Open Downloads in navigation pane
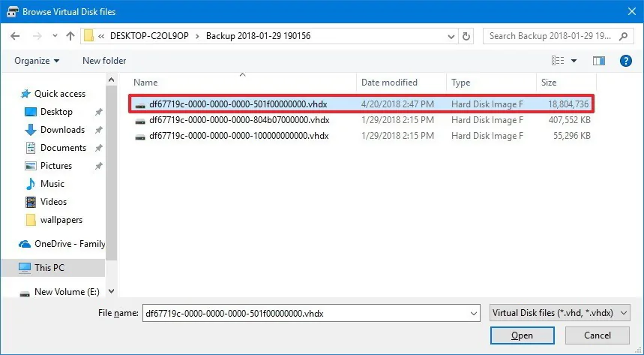The image size is (644, 355). [62, 130]
